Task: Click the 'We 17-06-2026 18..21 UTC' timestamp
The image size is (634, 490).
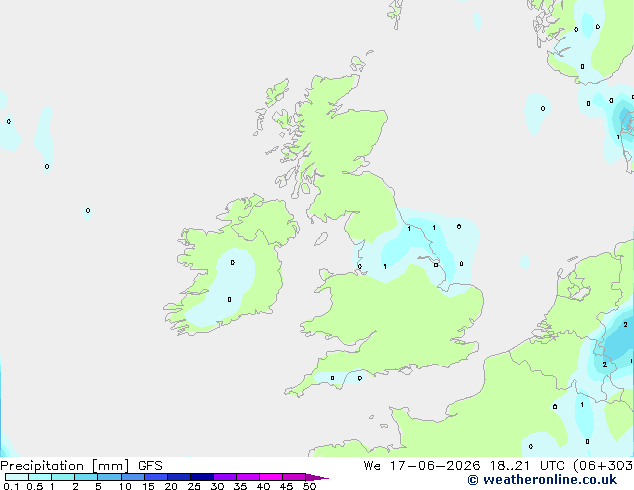Action: 464,466
